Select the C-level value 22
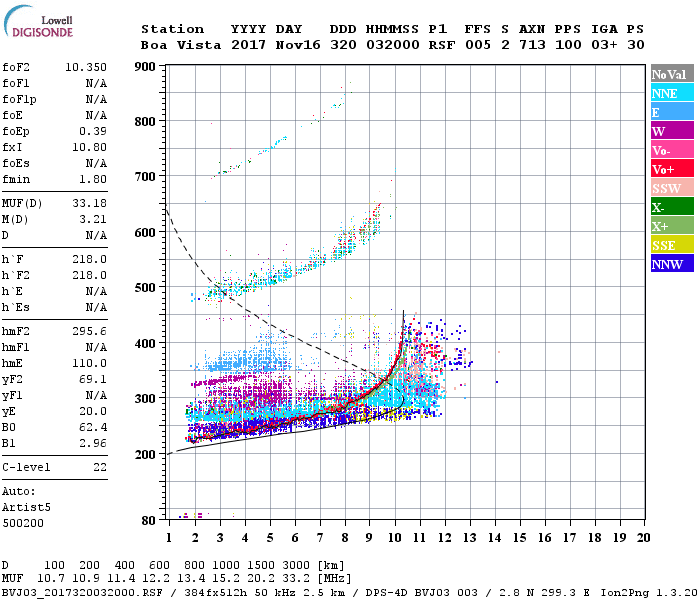The image size is (700, 600). click(x=100, y=467)
